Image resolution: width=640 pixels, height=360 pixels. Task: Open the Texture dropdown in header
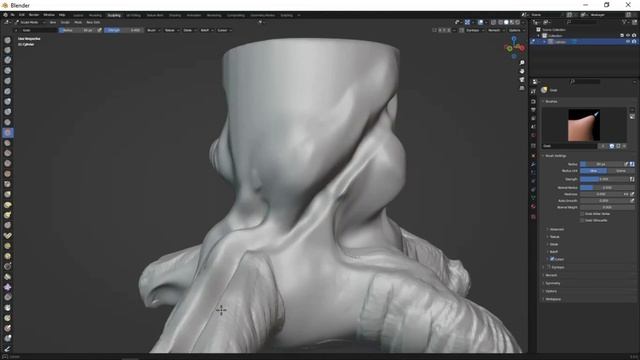point(170,30)
